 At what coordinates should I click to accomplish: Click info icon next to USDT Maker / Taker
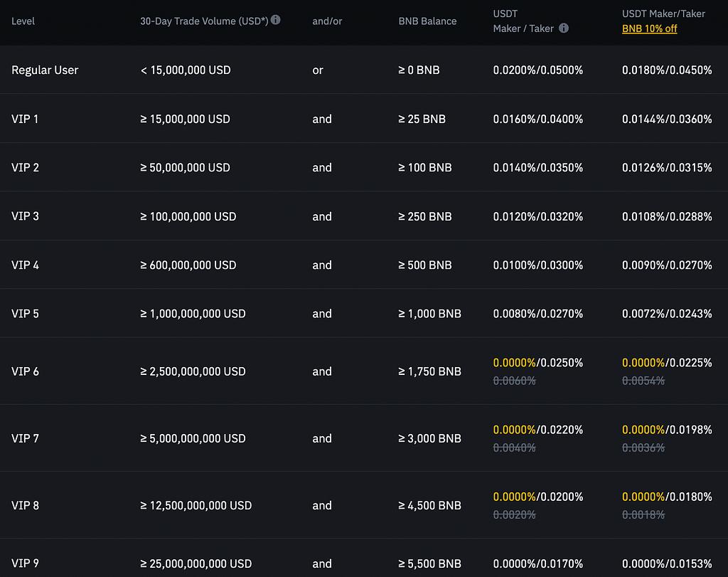[564, 28]
